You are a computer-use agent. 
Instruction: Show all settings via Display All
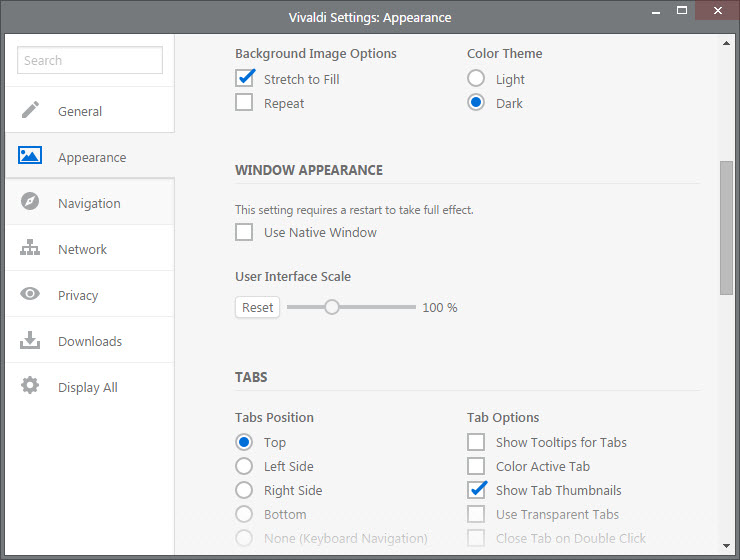point(90,386)
